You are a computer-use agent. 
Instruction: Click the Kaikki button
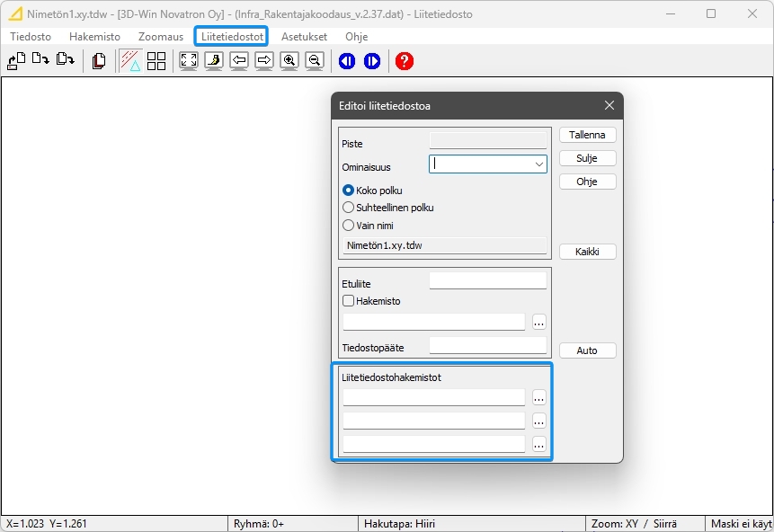tap(587, 252)
